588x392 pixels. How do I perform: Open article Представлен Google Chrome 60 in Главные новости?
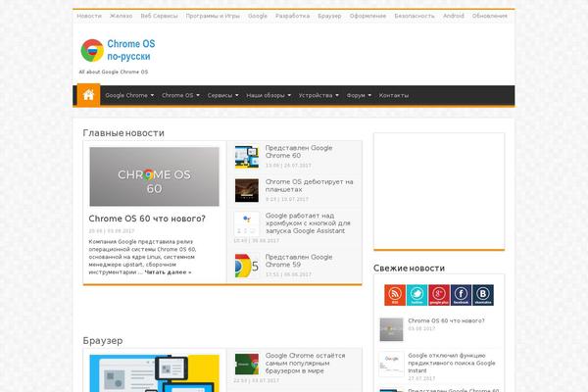[x=299, y=152]
